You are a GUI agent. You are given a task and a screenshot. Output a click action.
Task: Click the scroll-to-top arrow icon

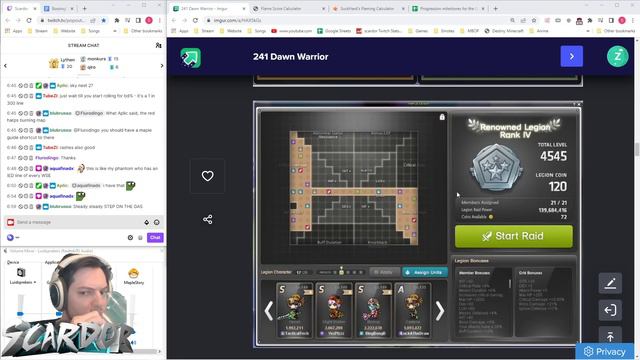(x=610, y=336)
